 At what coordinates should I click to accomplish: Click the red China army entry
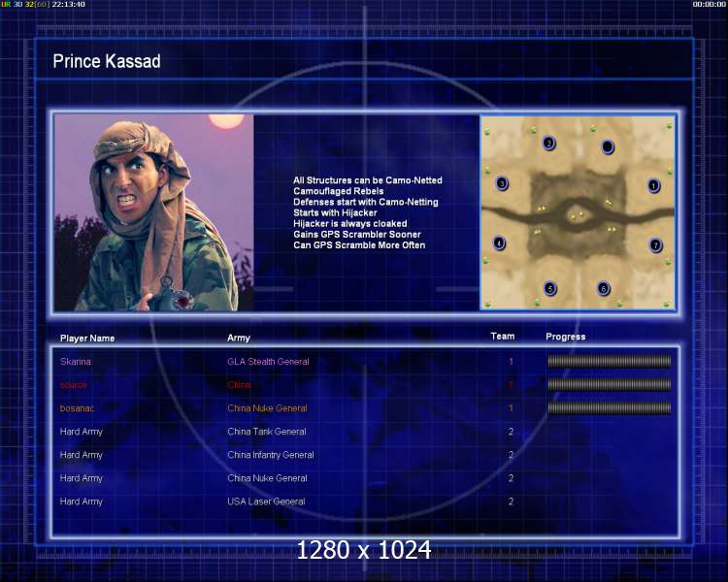(239, 385)
